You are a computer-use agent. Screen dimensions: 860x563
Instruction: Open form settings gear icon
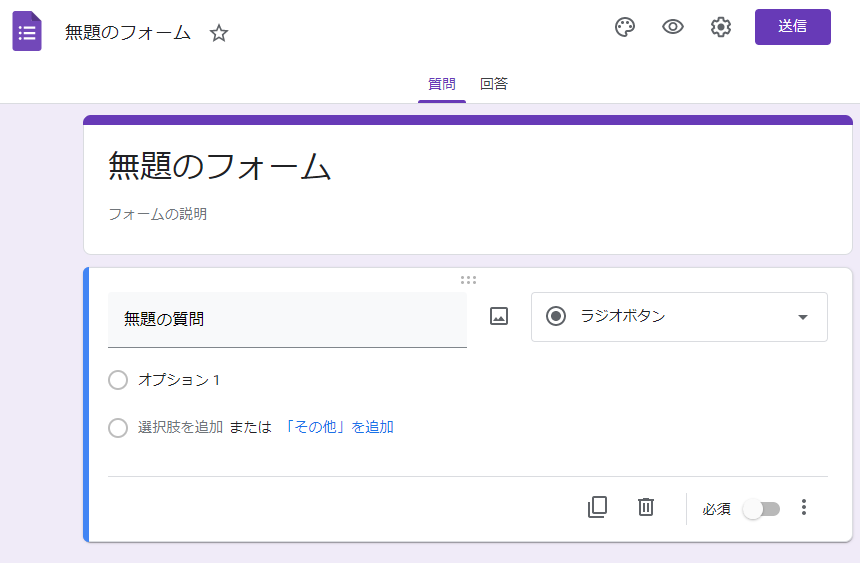(721, 27)
